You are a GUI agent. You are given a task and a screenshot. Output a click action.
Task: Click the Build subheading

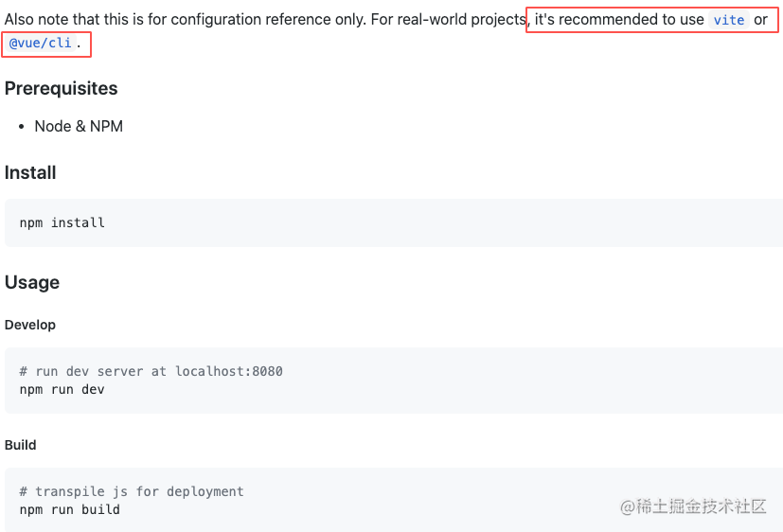21,445
